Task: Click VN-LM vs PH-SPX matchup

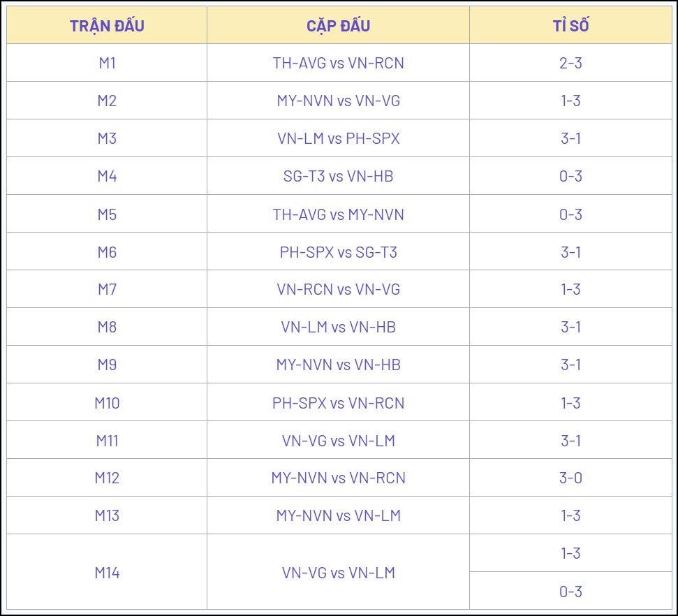Action: click(338, 138)
